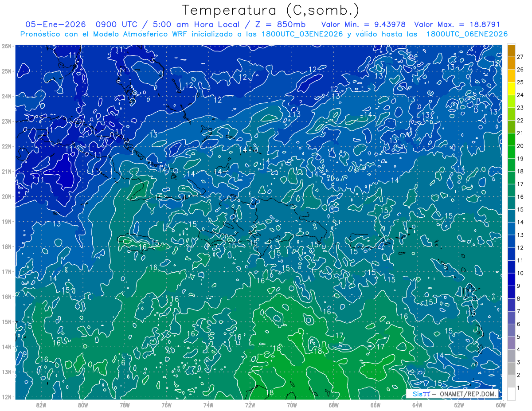Click the '26N' latitude axis label
The image size is (532, 411).
point(7,46)
